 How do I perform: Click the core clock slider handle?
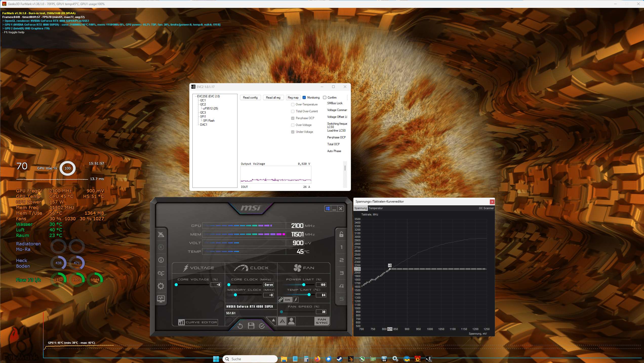[x=229, y=285]
